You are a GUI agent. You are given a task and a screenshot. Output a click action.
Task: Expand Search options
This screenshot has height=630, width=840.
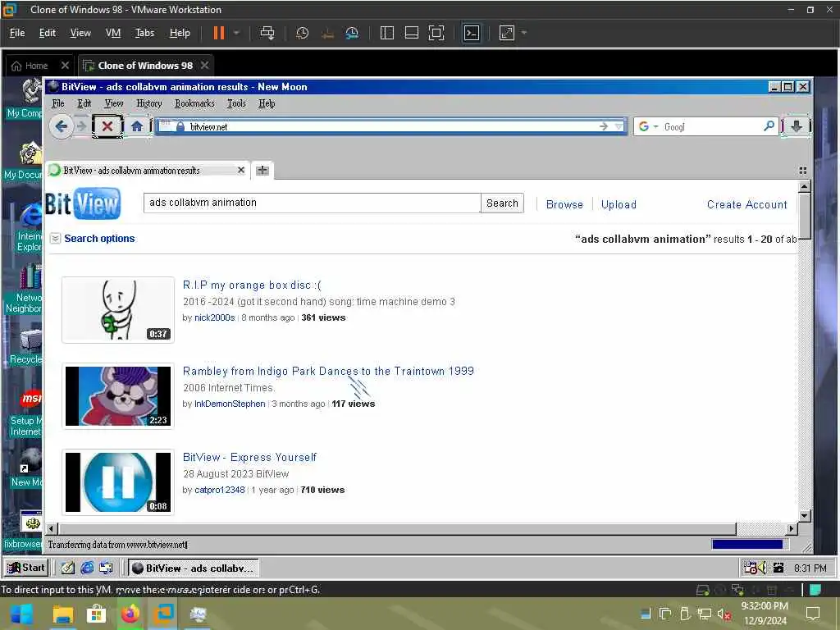coord(99,239)
